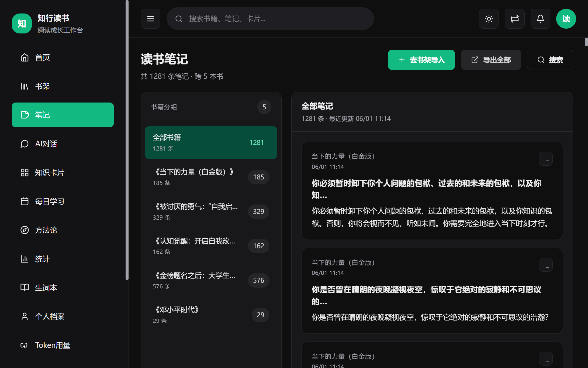The height and width of the screenshot is (368, 588).
Task: Open the 统计 statistics page
Action: pos(63,259)
